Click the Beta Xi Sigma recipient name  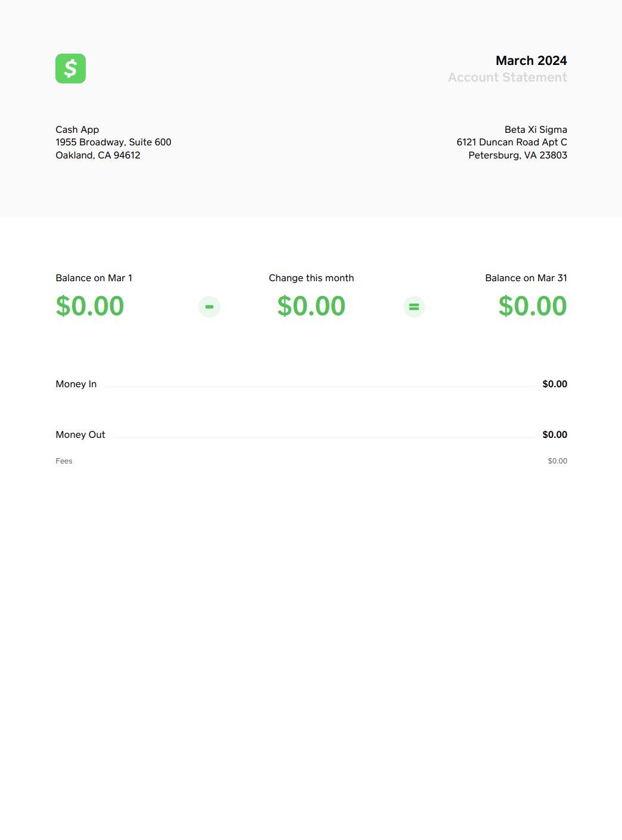pyautogui.click(x=536, y=130)
